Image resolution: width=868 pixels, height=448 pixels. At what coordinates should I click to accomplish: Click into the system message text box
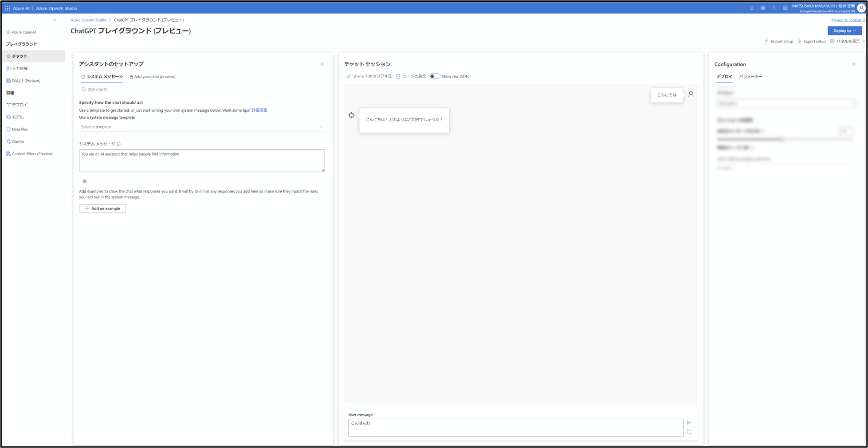(x=202, y=161)
